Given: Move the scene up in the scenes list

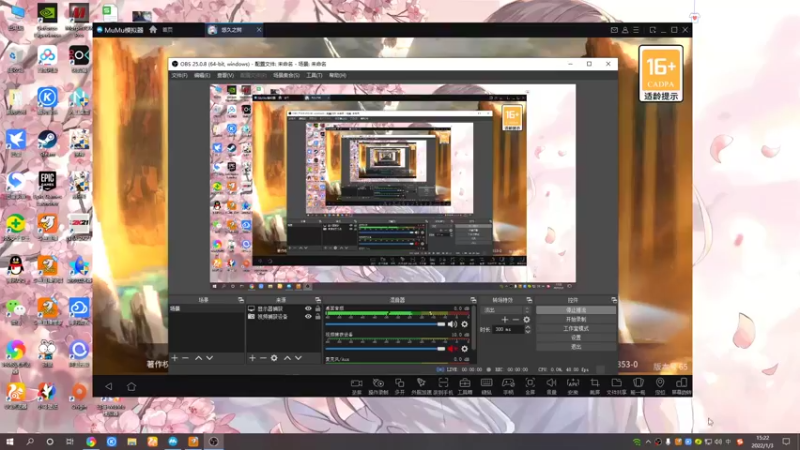Looking at the screenshot, I should coord(198,358).
